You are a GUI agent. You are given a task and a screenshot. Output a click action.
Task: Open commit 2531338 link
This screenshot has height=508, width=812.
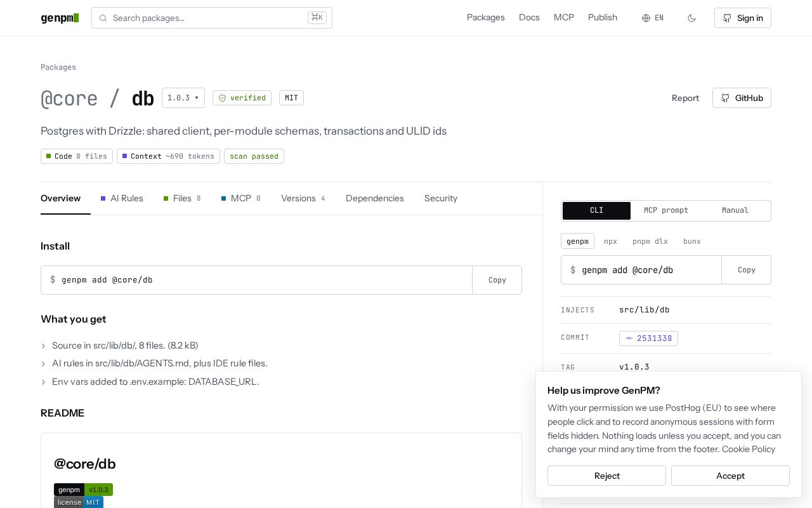point(648,338)
